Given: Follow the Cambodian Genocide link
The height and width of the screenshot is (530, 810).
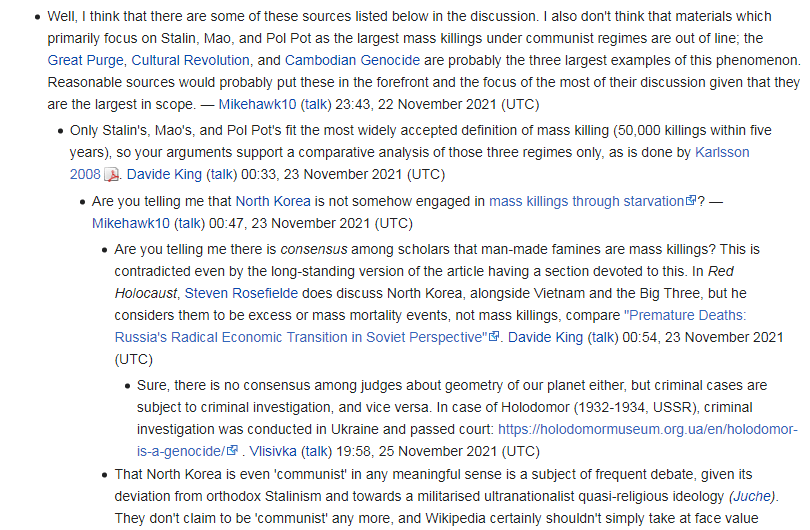Looking at the screenshot, I should click(352, 60).
